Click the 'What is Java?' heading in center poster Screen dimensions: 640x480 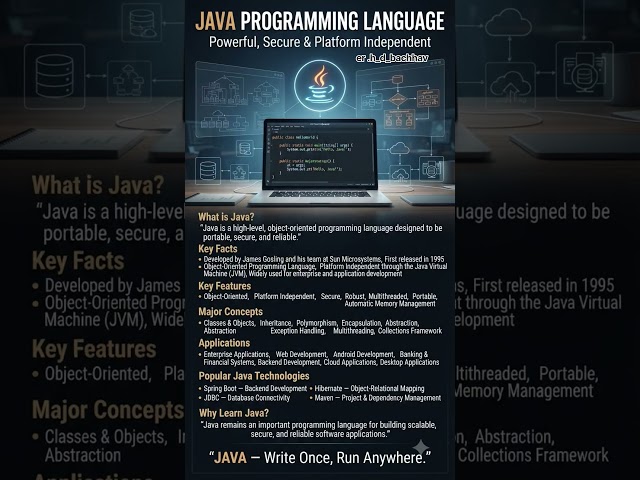[226, 217]
